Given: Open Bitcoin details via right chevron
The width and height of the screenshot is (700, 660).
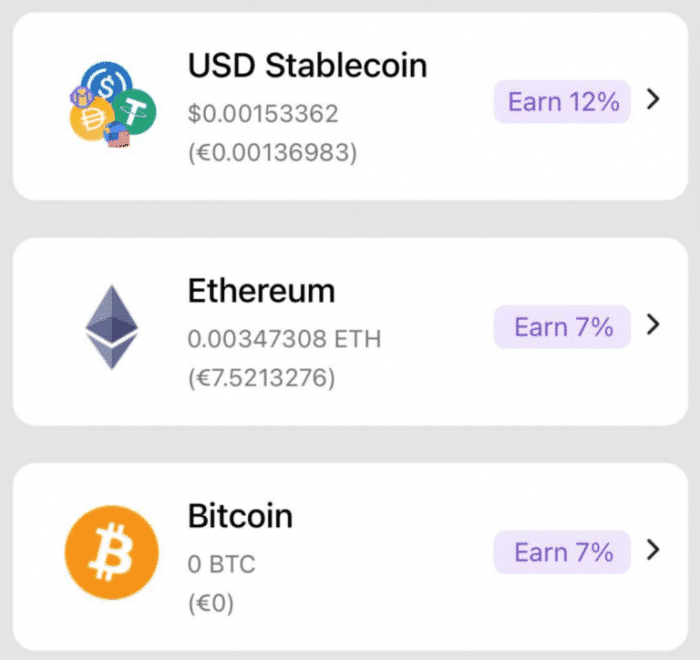Looking at the screenshot, I should point(653,550).
